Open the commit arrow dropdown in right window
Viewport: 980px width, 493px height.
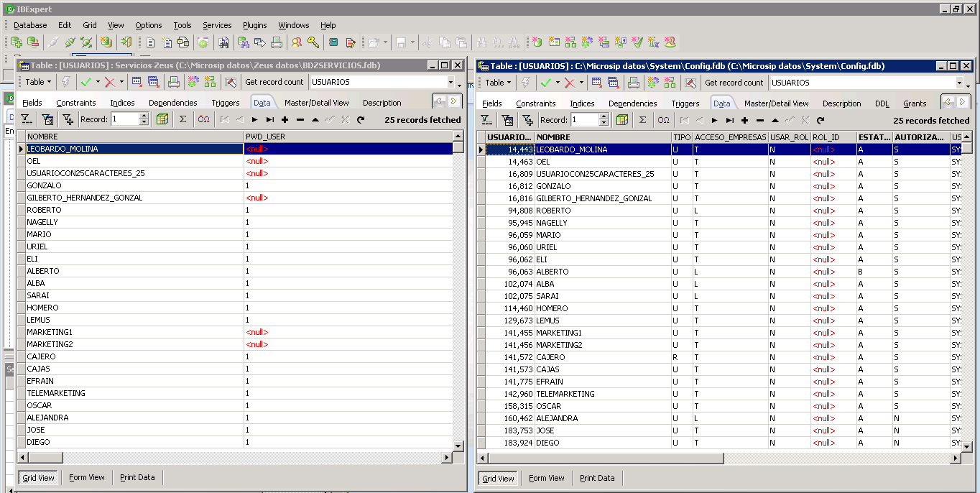[x=558, y=83]
